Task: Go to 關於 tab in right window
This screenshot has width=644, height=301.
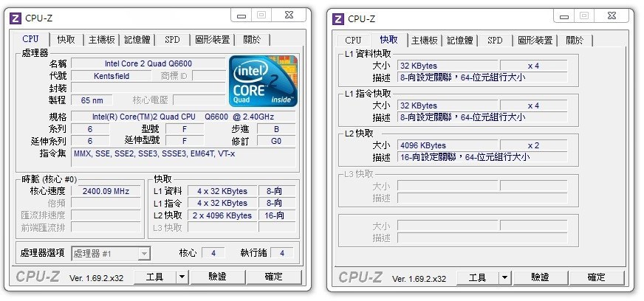Action: coord(575,40)
